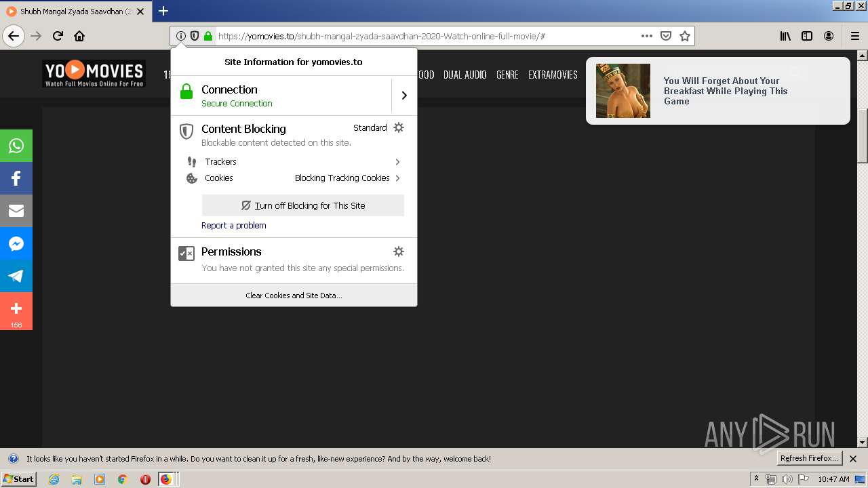Open the Windows Start button

[18, 479]
